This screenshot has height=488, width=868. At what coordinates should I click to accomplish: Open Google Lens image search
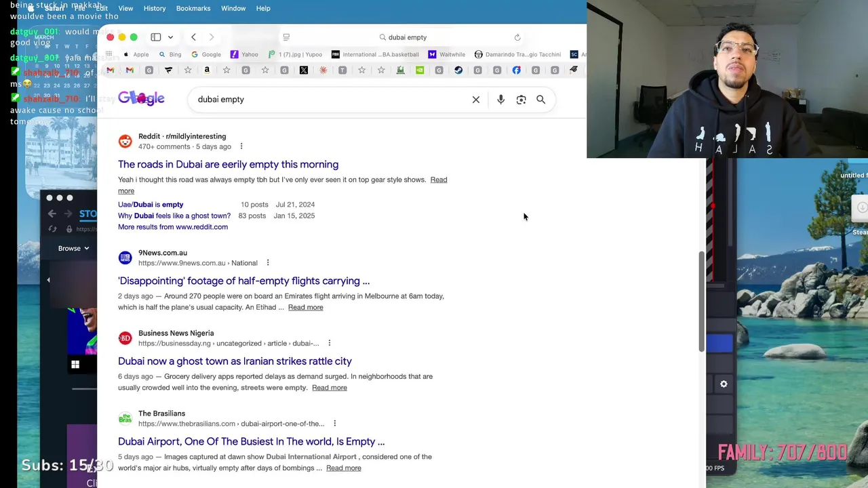(521, 100)
